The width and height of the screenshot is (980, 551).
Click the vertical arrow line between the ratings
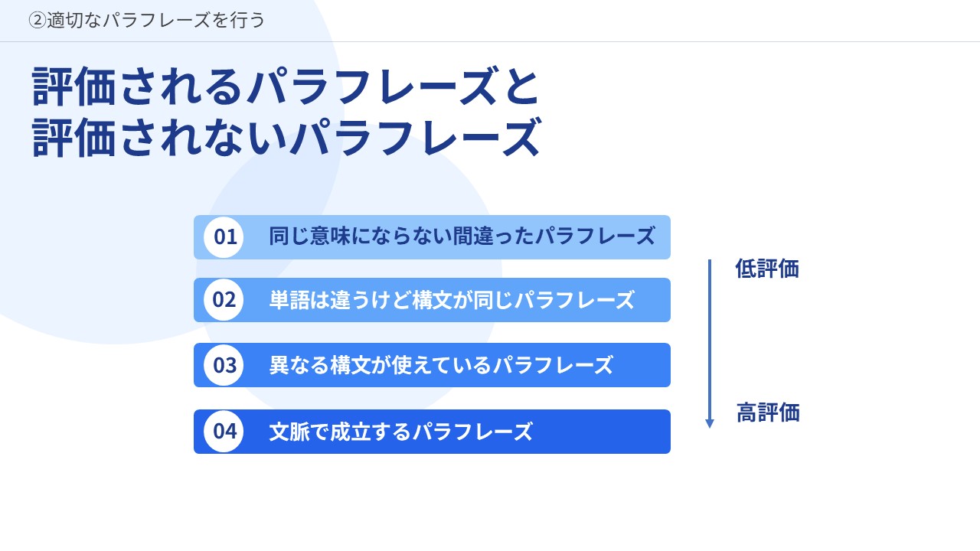click(710, 337)
